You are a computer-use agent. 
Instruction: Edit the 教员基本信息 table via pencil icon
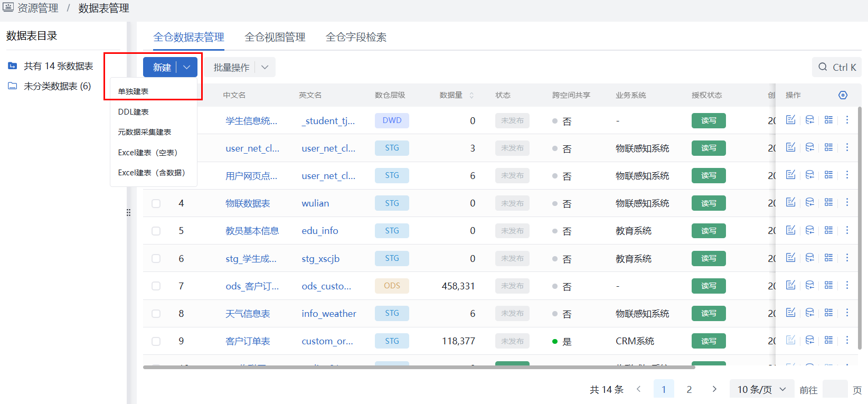790,230
